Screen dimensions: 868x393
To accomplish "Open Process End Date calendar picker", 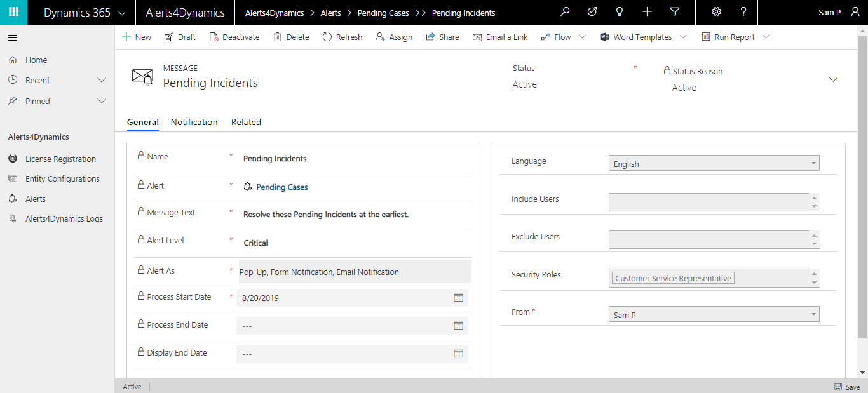I will coord(458,325).
